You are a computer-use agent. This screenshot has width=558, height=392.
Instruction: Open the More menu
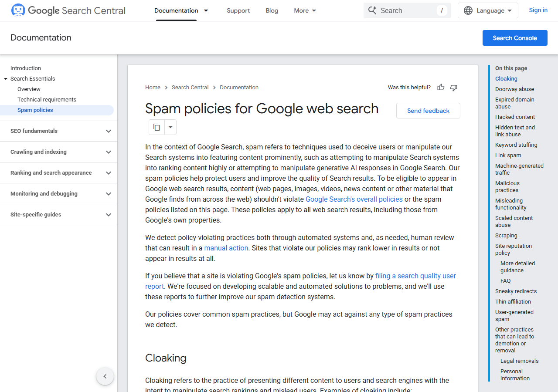pos(305,10)
